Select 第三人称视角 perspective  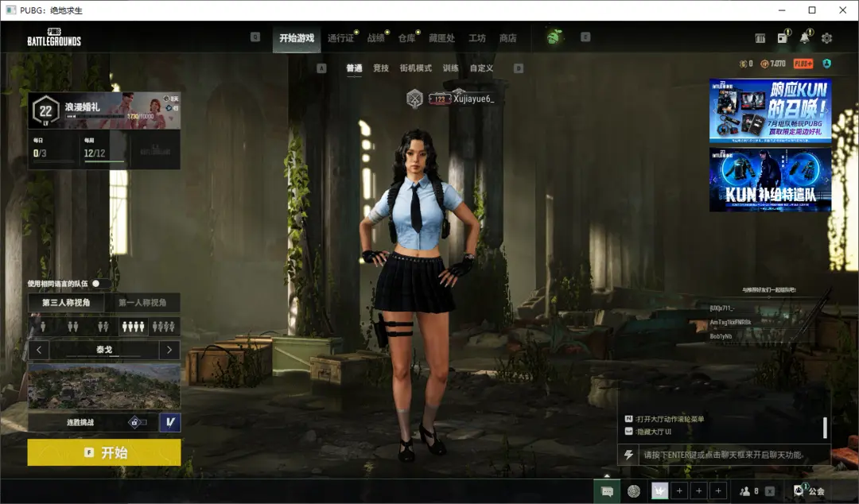66,302
